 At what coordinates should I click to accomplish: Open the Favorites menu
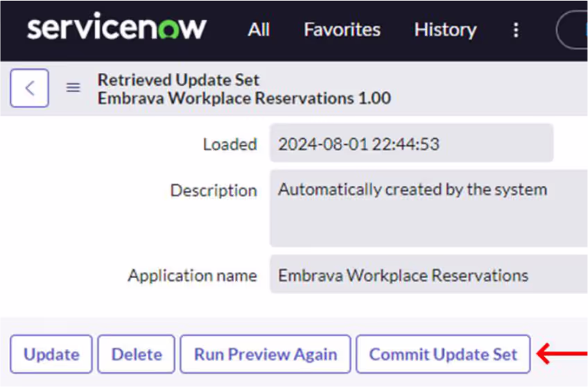pyautogui.click(x=342, y=30)
